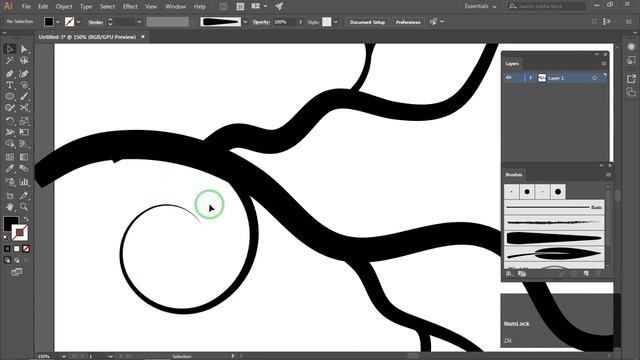Select the Brushes panel tab

pos(514,175)
